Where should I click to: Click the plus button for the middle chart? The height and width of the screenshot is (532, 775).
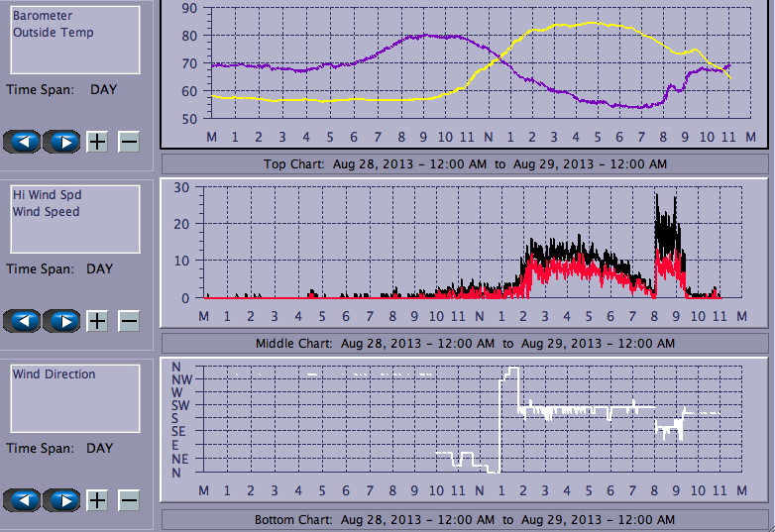click(x=97, y=320)
